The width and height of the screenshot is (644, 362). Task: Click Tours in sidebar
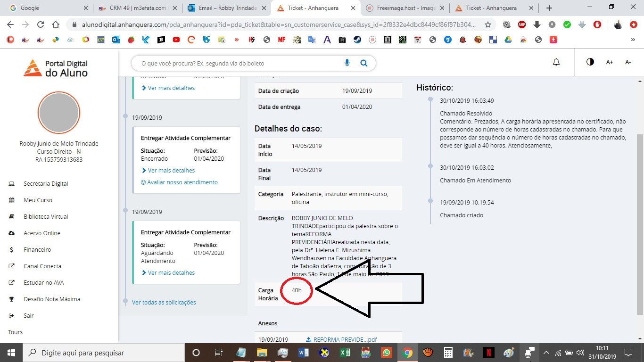coord(15,332)
